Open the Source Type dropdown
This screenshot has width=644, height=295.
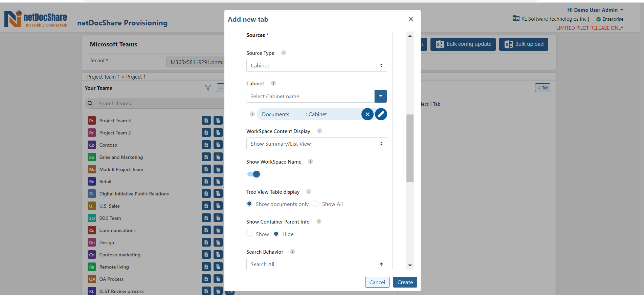pyautogui.click(x=316, y=65)
